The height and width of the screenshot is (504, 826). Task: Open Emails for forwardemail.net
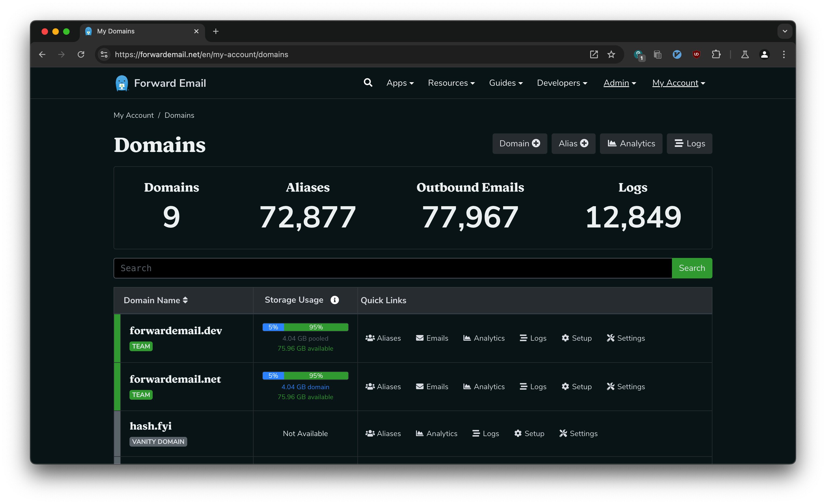click(432, 386)
